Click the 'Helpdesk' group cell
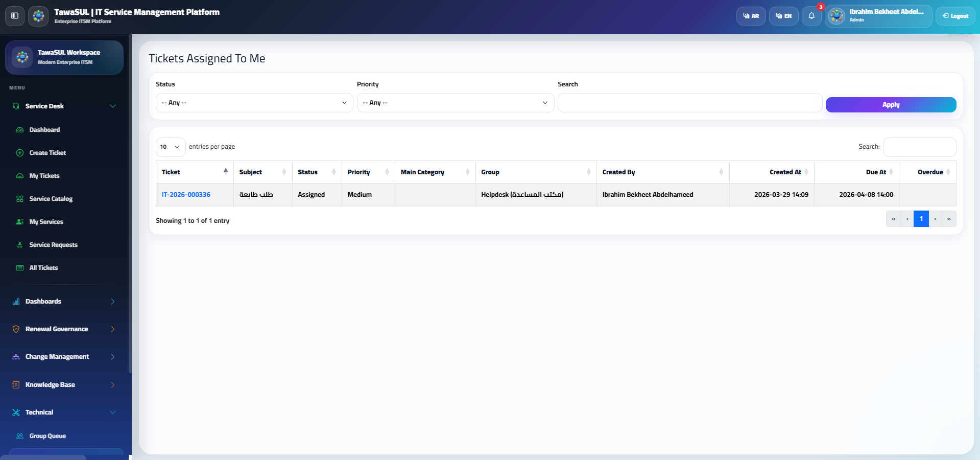 coord(536,195)
